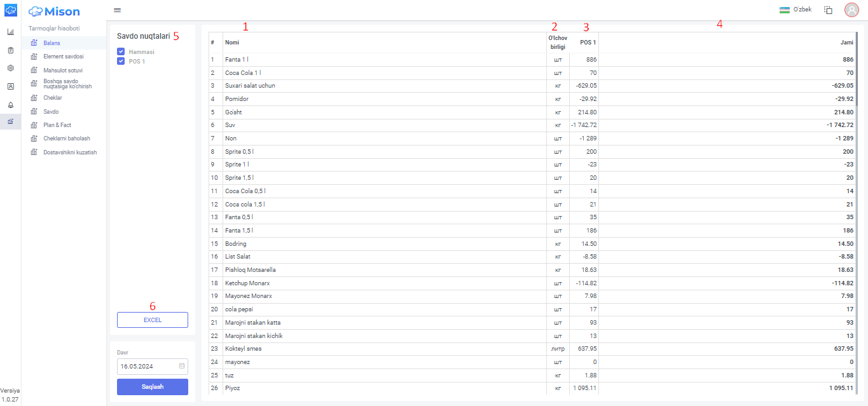Export the table with EXCEL button

[x=153, y=320]
